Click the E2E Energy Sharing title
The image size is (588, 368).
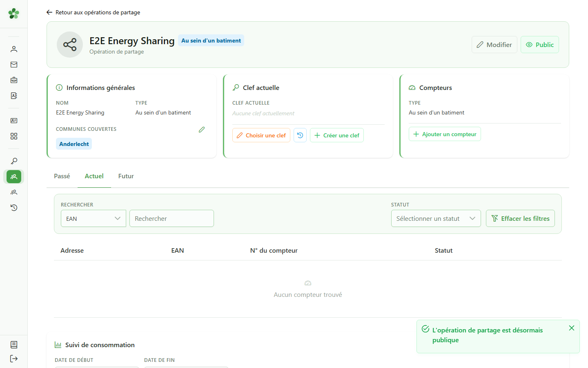click(x=132, y=41)
